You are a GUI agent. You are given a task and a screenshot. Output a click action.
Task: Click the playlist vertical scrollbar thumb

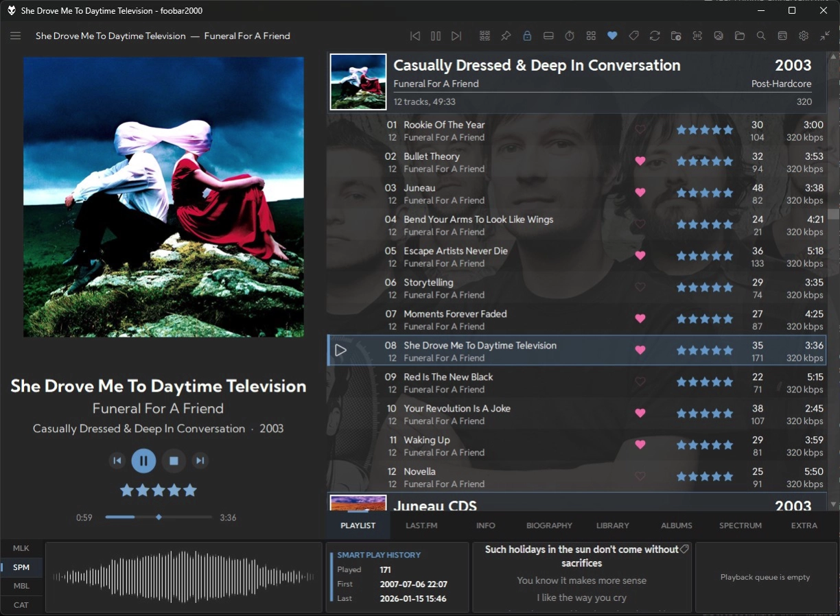(x=834, y=214)
